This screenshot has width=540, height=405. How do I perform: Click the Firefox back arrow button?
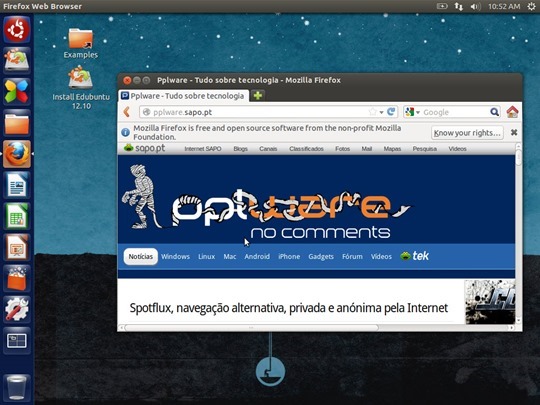pyautogui.click(x=127, y=112)
